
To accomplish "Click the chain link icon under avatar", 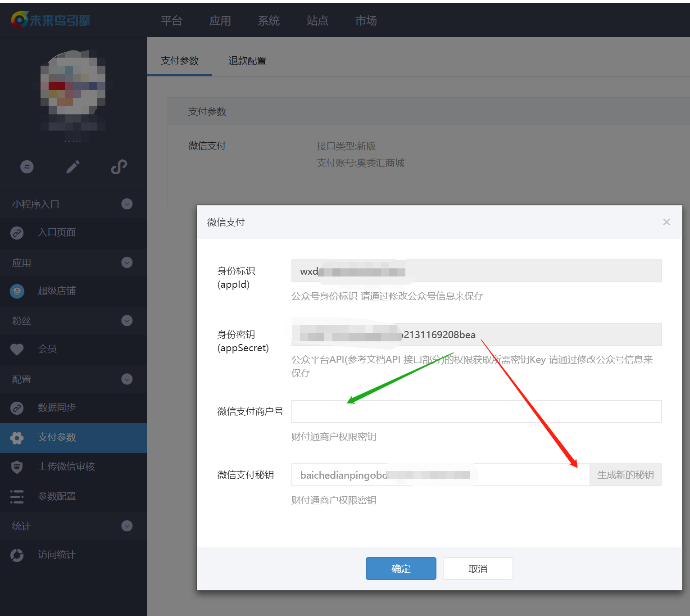I will coord(119,167).
